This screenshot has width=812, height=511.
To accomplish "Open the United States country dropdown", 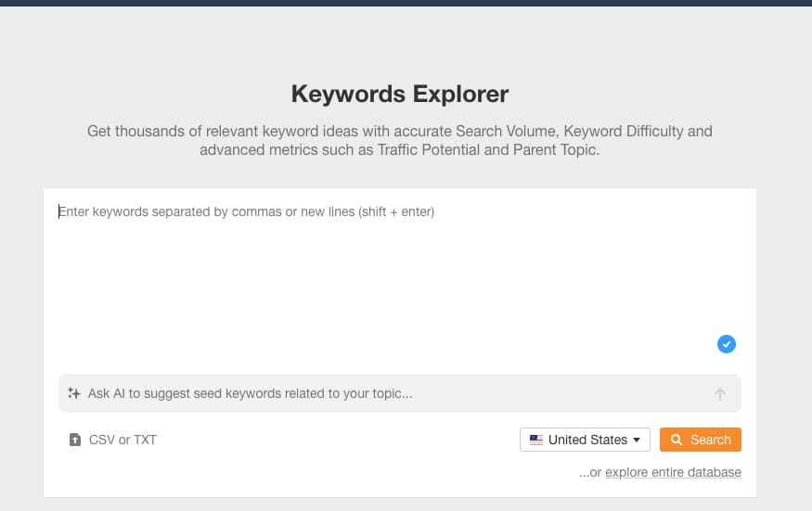I will 585,440.
